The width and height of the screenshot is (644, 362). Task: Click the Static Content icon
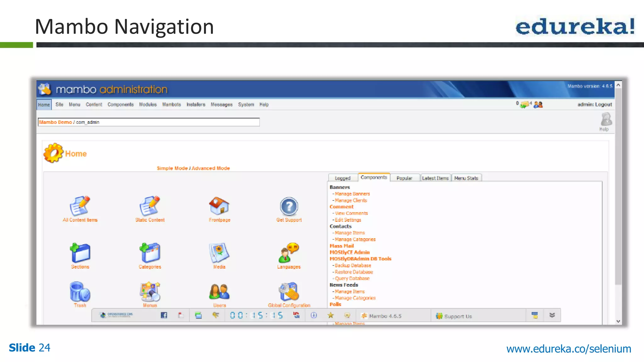[150, 206]
